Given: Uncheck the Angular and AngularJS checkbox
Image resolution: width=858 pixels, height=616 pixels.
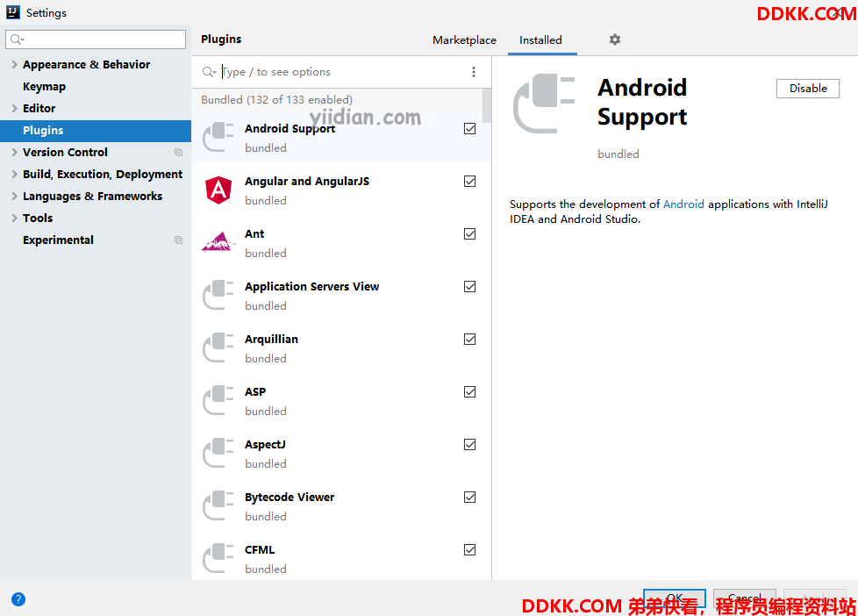Looking at the screenshot, I should [x=469, y=182].
